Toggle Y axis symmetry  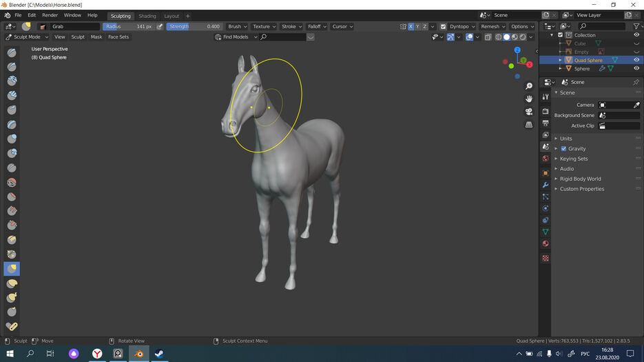[x=417, y=26]
